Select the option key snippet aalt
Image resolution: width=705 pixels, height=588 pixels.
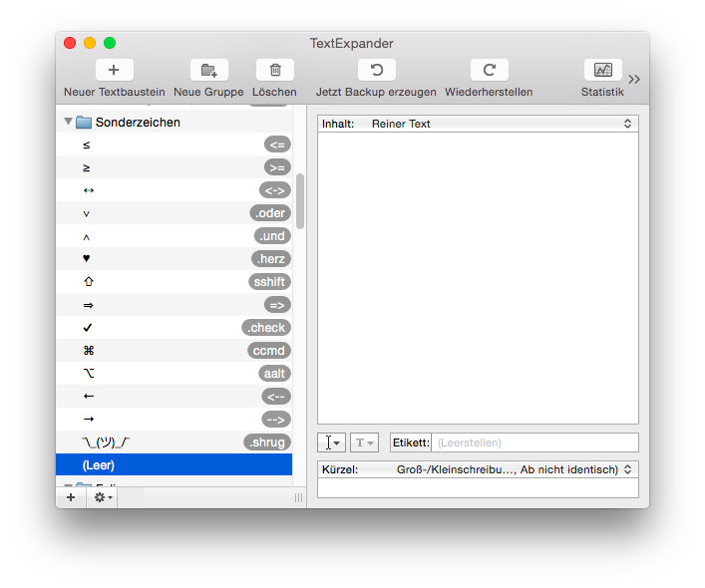click(175, 374)
